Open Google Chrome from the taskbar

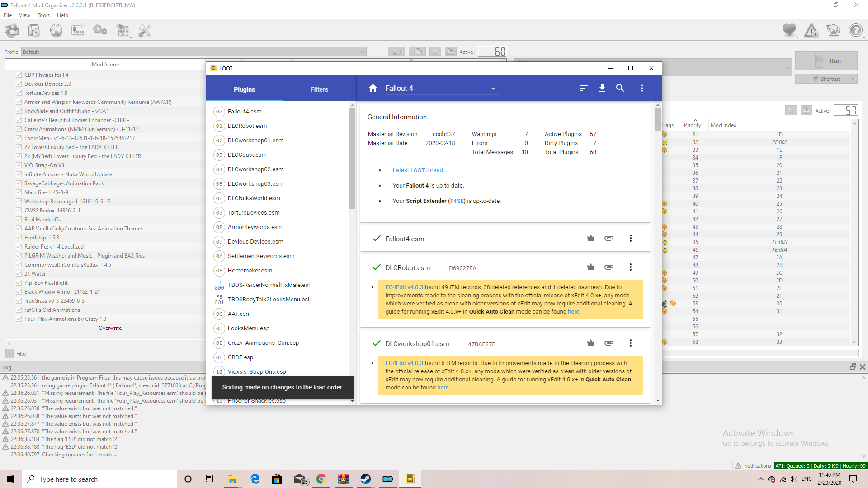321,479
